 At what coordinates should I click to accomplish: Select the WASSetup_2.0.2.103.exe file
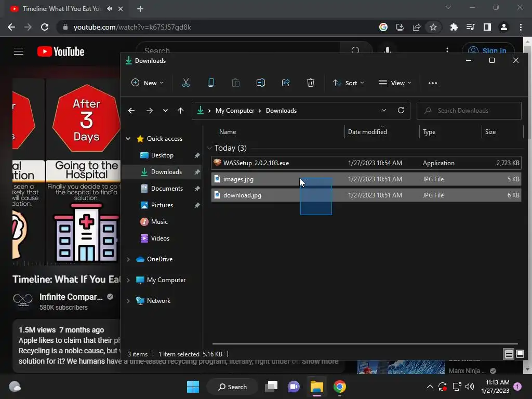click(x=366, y=163)
